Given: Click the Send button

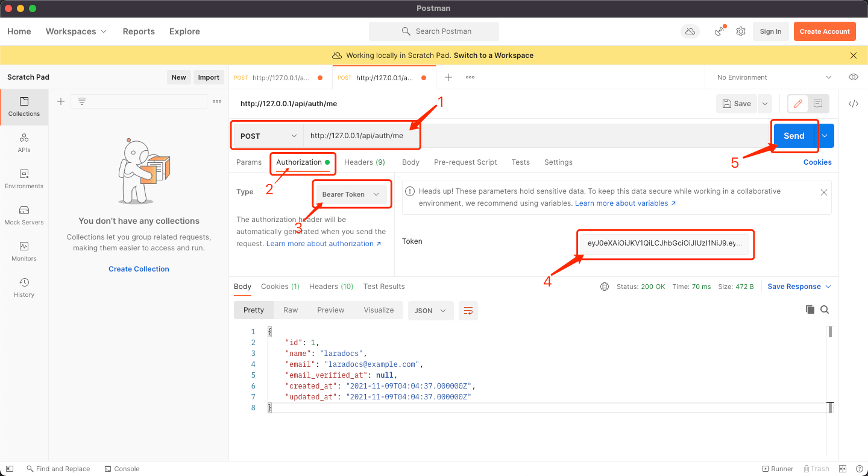Looking at the screenshot, I should [x=794, y=136].
